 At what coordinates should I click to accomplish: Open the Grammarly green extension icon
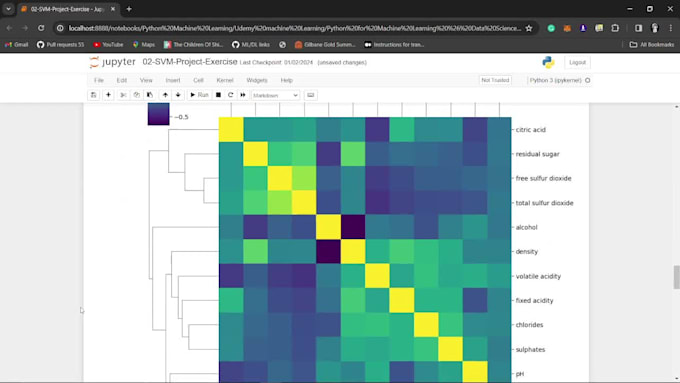tap(551, 28)
